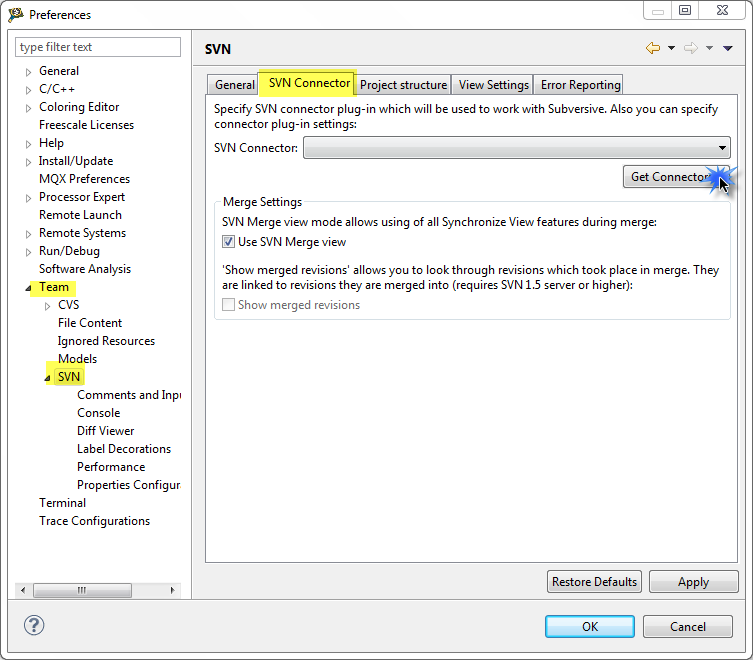Expand the Install/Update node
The image size is (753, 660).
tap(28, 162)
